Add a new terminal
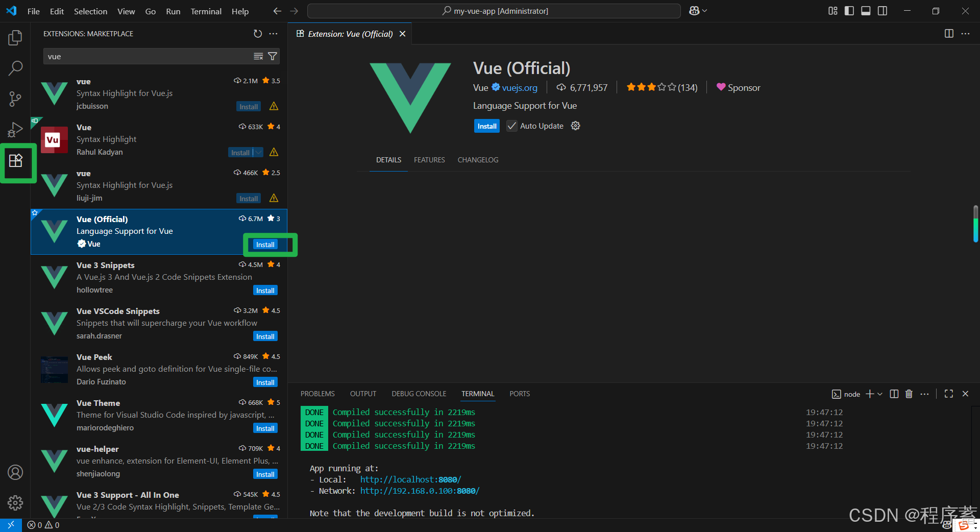This screenshot has height=532, width=980. pyautogui.click(x=870, y=394)
